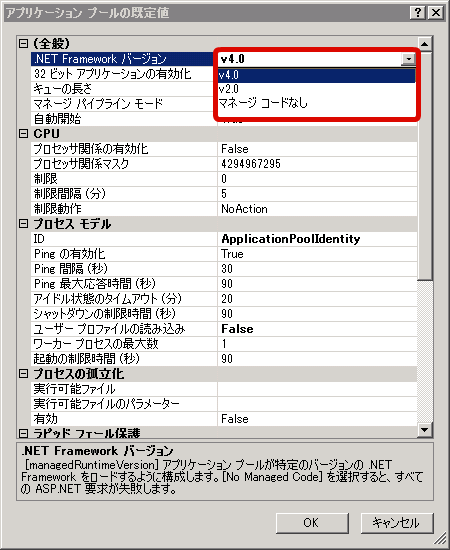Click the Ping の有効化 value True

click(232, 254)
